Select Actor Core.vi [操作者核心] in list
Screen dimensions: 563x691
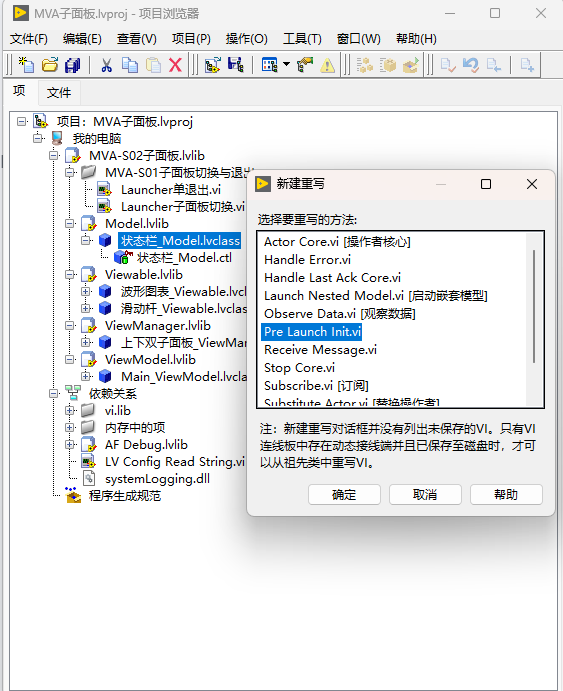tap(337, 241)
